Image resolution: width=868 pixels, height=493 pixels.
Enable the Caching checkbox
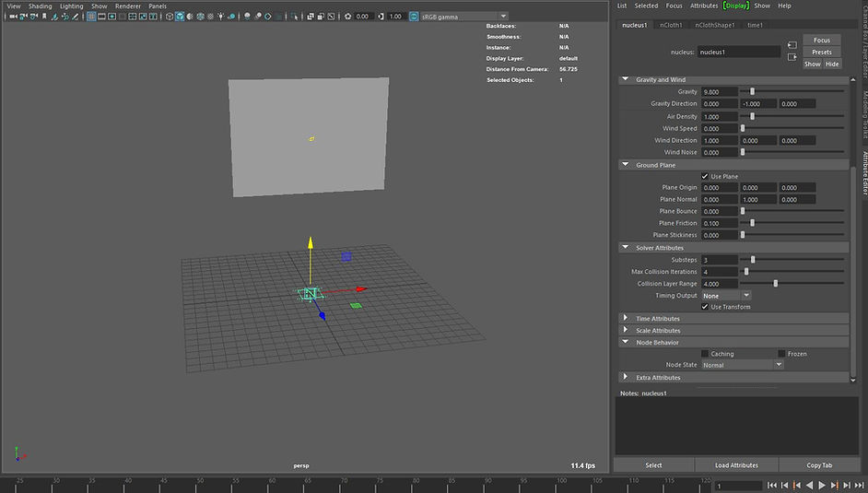point(705,354)
